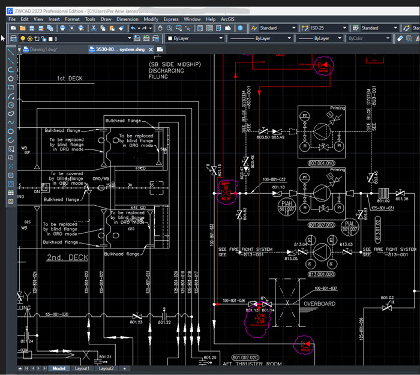Image resolution: width=420 pixels, height=375 pixels.
Task: Open the Dimension menu
Action: point(127,19)
